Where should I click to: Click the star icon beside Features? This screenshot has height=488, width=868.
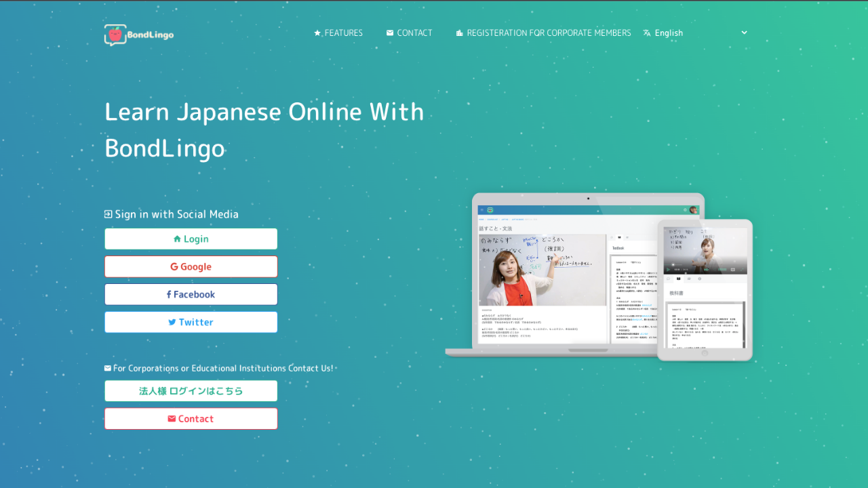pos(317,33)
